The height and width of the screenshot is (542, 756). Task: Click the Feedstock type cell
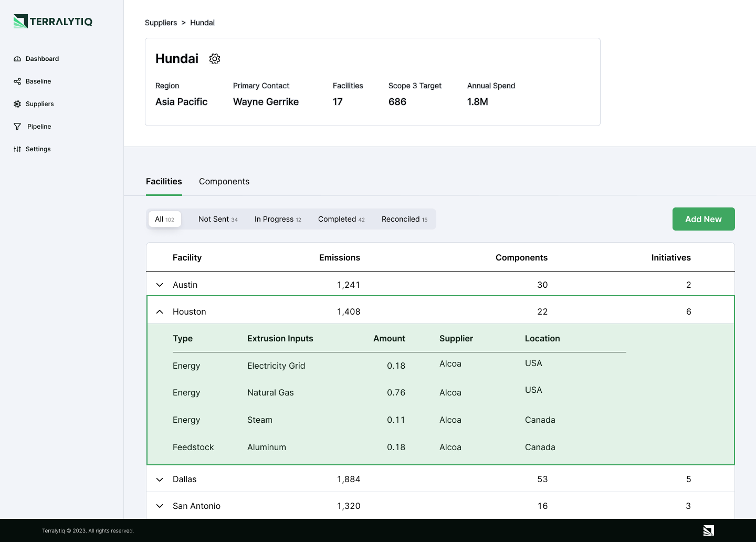[x=193, y=447]
